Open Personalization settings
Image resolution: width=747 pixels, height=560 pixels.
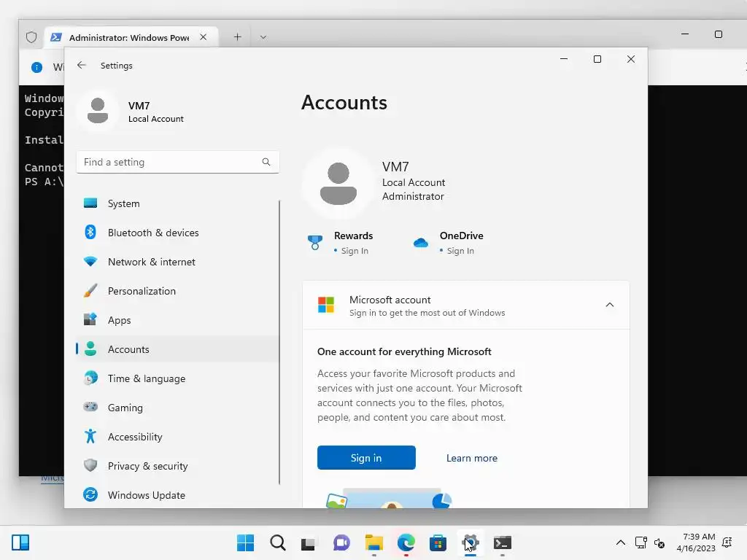(177, 291)
